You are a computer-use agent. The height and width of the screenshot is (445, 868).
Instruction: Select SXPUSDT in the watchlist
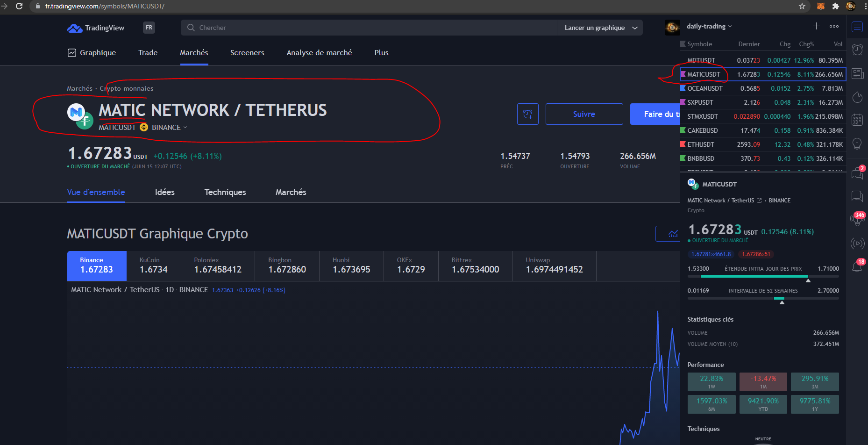(x=763, y=102)
